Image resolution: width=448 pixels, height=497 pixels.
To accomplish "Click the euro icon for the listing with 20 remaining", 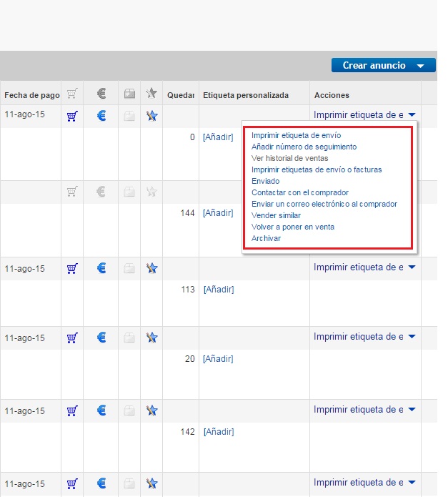I will pyautogui.click(x=101, y=338).
